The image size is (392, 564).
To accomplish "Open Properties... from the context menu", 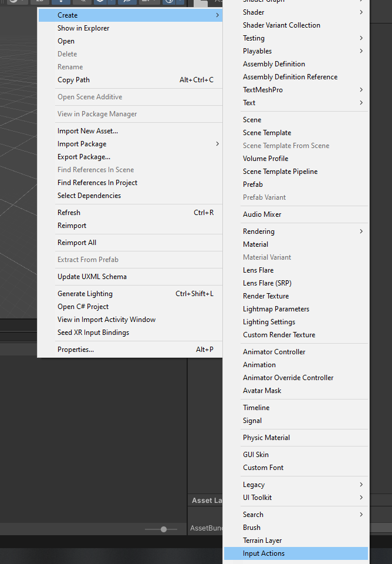I will coord(76,350).
